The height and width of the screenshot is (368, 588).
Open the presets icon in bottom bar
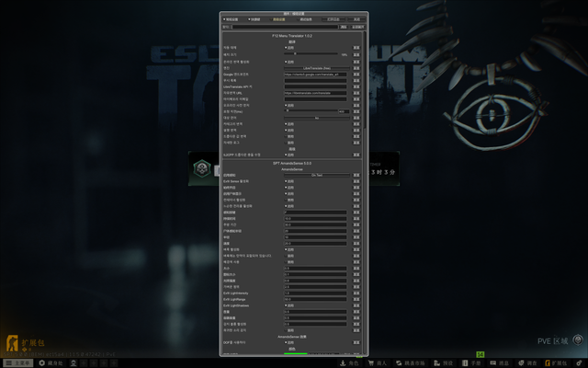[437, 363]
